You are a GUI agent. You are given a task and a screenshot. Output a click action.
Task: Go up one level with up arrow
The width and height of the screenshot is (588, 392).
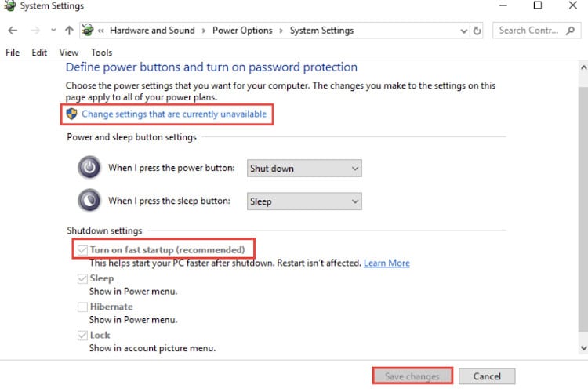click(x=69, y=31)
